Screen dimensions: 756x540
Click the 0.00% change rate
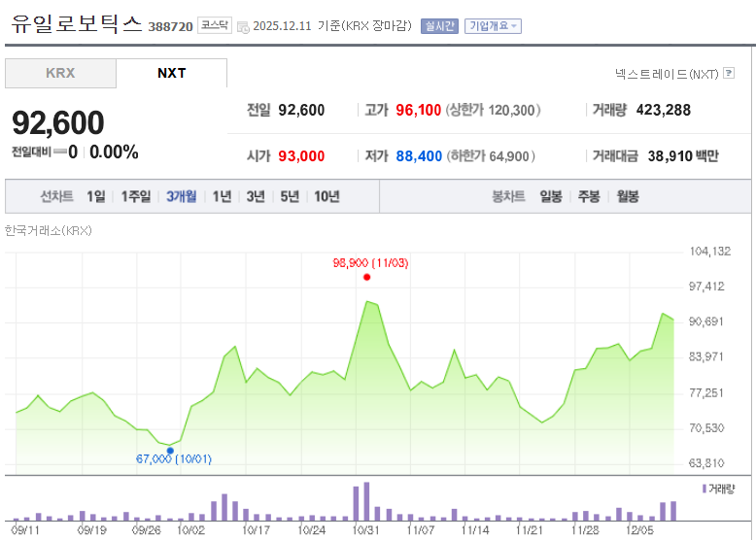tap(114, 152)
